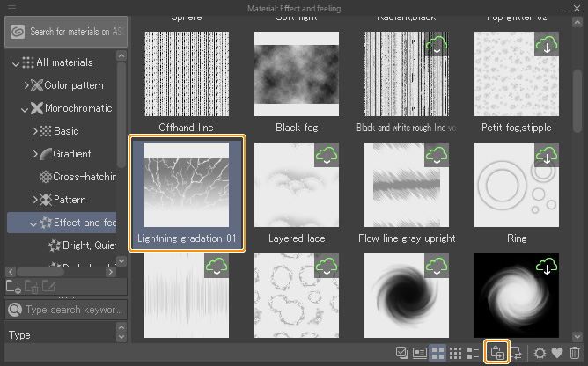Click the search keyword input field
Viewport: 588px width, 366px height.
click(x=74, y=310)
